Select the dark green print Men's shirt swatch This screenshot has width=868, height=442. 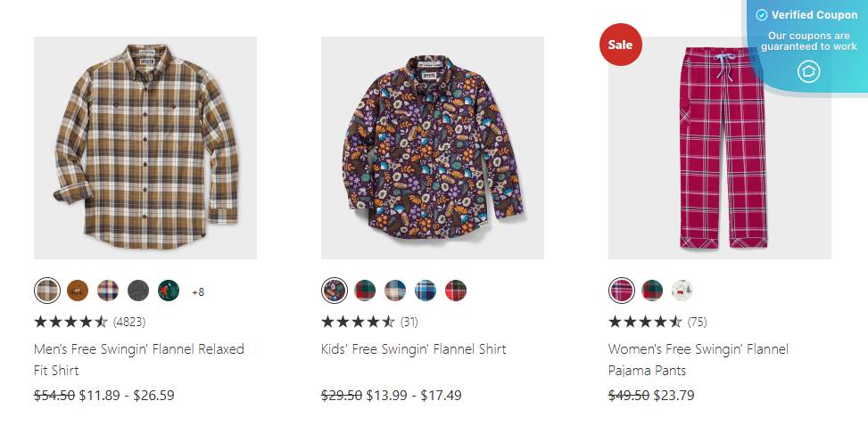(169, 291)
